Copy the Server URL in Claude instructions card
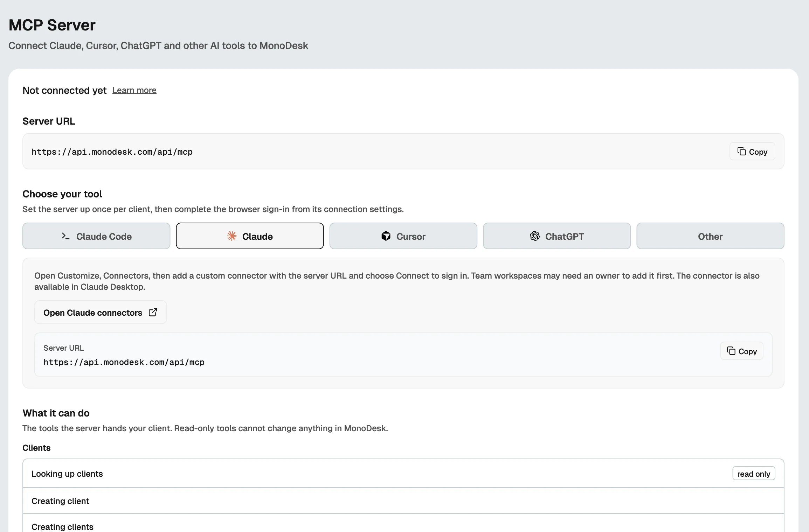Viewport: 809px width, 532px height. 742,351
